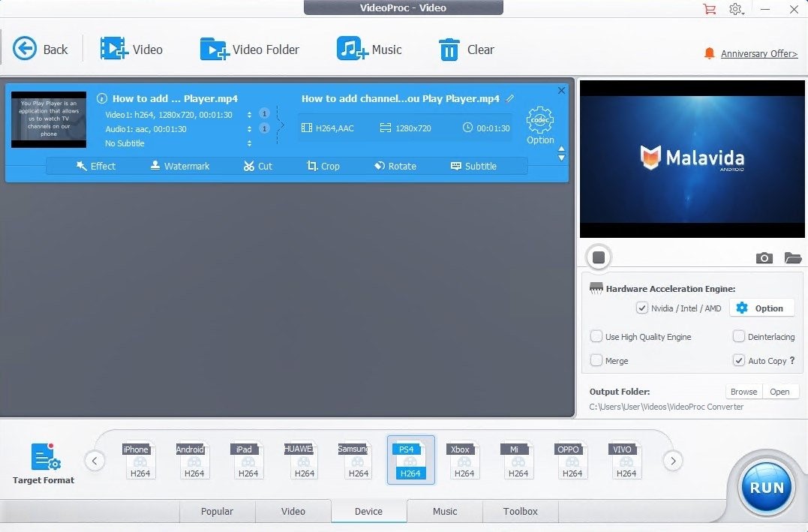Switch to the Toolbox tab
Image resolution: width=808 pixels, height=532 pixels.
[x=520, y=511]
